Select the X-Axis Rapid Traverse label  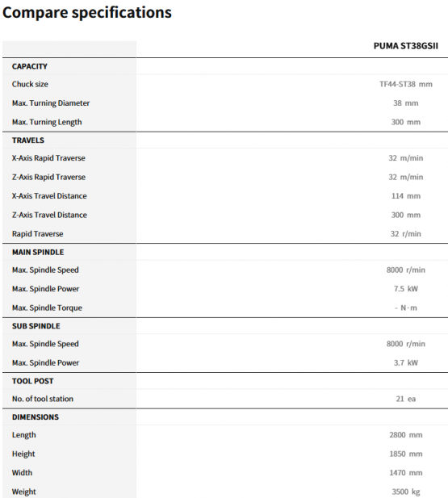point(48,158)
